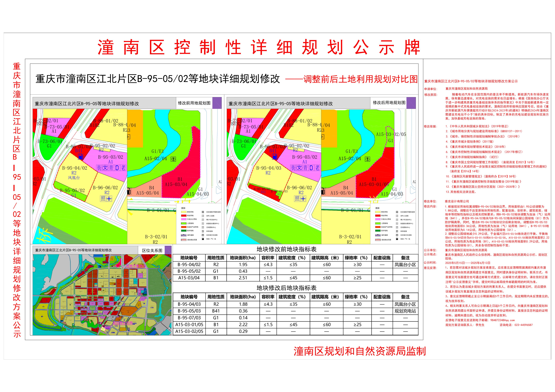The image size is (555, 392).
Task: Click the sports facility icon in before-map legend
Action: 203,231
